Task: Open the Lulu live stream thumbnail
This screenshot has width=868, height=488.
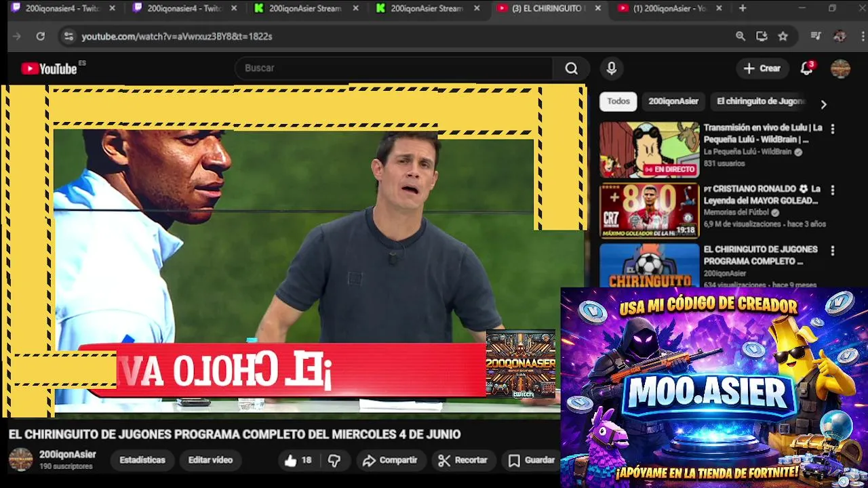Action: click(x=649, y=150)
